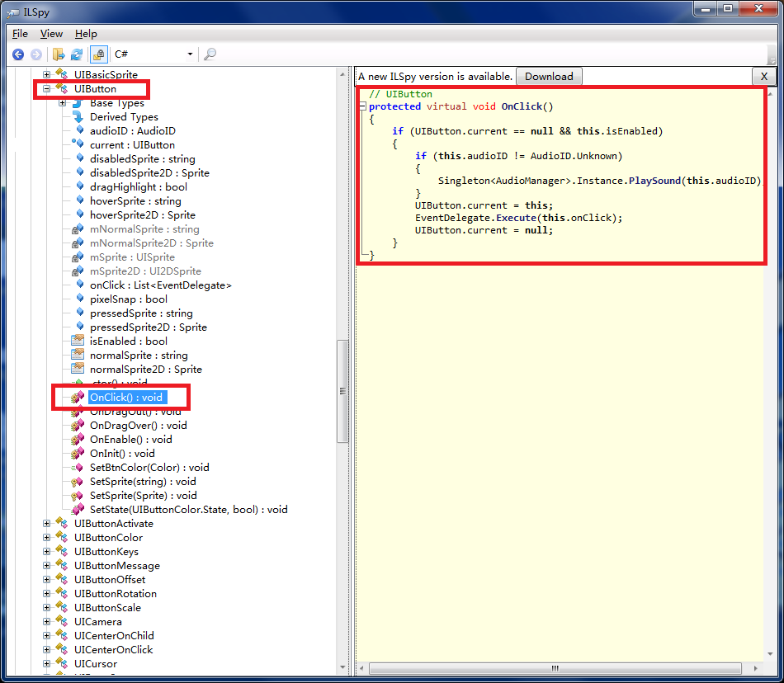The image size is (784, 683).
Task: Expand the UICenterOnClick class node
Action: [x=46, y=649]
